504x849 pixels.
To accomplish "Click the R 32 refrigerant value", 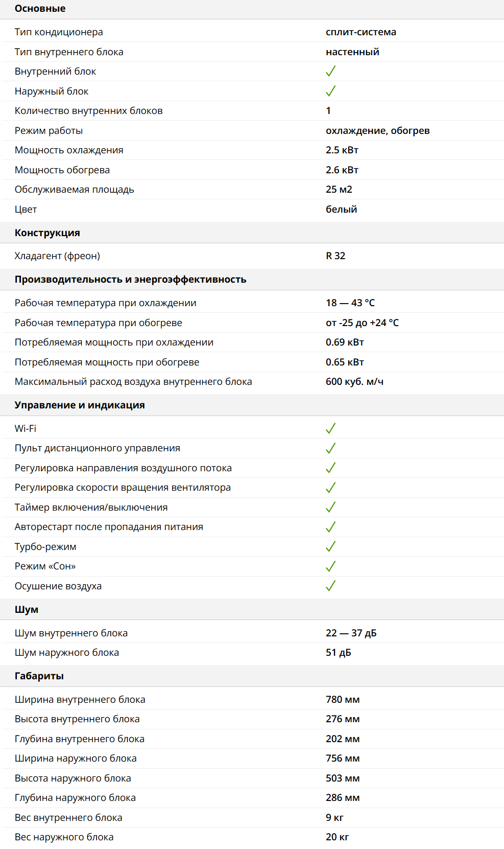I will pos(335,256).
